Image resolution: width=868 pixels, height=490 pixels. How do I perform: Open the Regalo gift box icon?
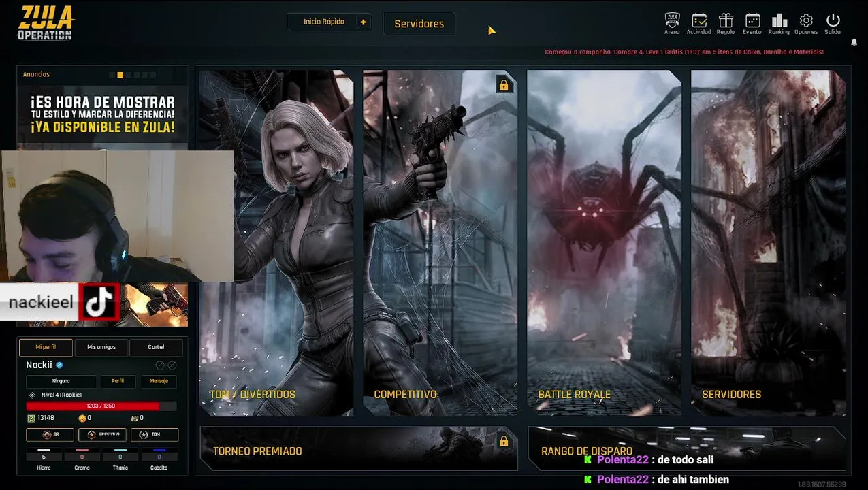(726, 20)
